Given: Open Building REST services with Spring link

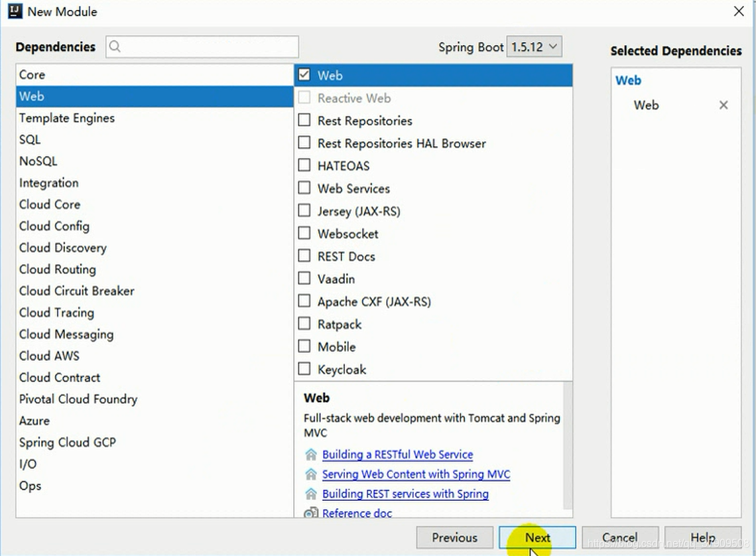Looking at the screenshot, I should pyautogui.click(x=405, y=494).
